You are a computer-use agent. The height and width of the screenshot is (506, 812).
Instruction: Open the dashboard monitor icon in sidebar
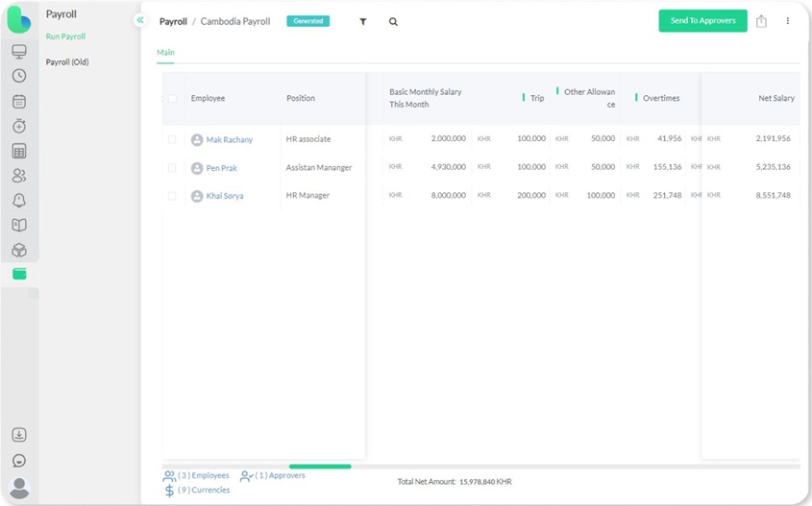[19, 51]
